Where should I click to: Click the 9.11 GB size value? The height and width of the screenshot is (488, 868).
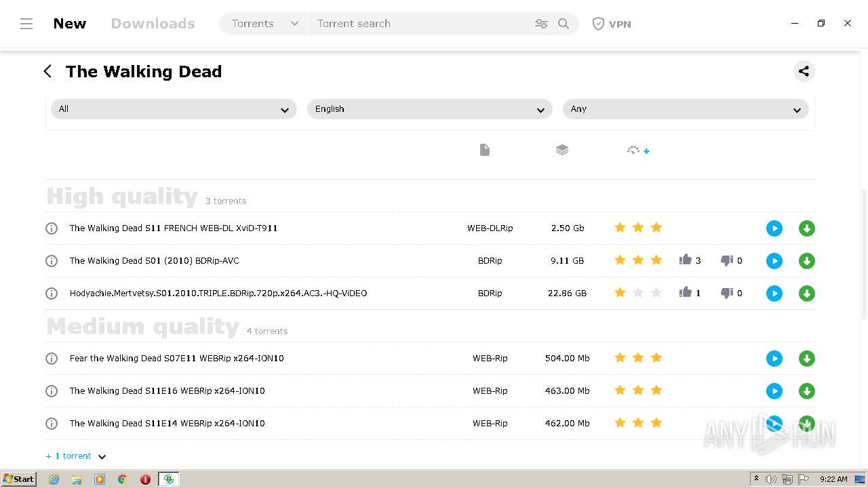(568, 261)
